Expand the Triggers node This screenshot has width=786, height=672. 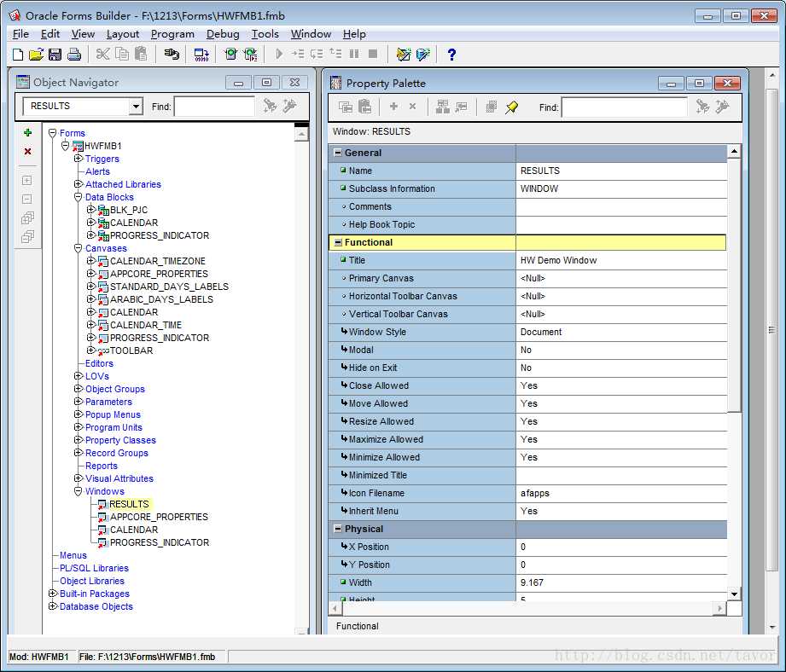[79, 159]
